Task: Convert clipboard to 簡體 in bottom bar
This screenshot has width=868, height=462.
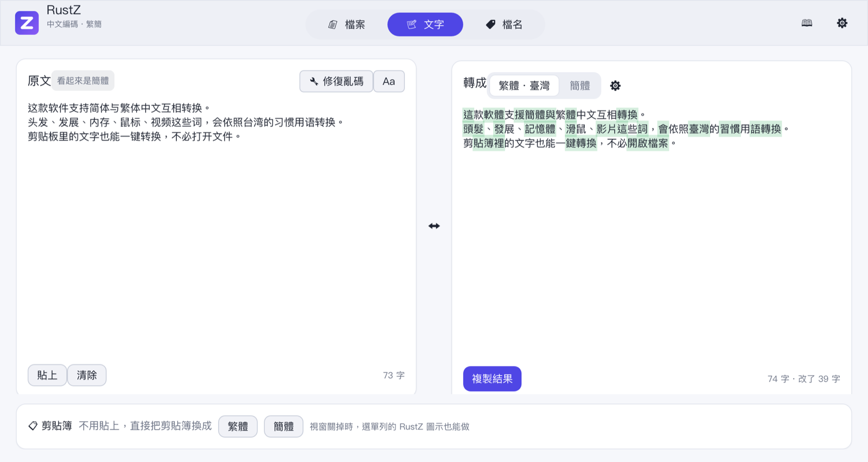Action: (x=284, y=426)
